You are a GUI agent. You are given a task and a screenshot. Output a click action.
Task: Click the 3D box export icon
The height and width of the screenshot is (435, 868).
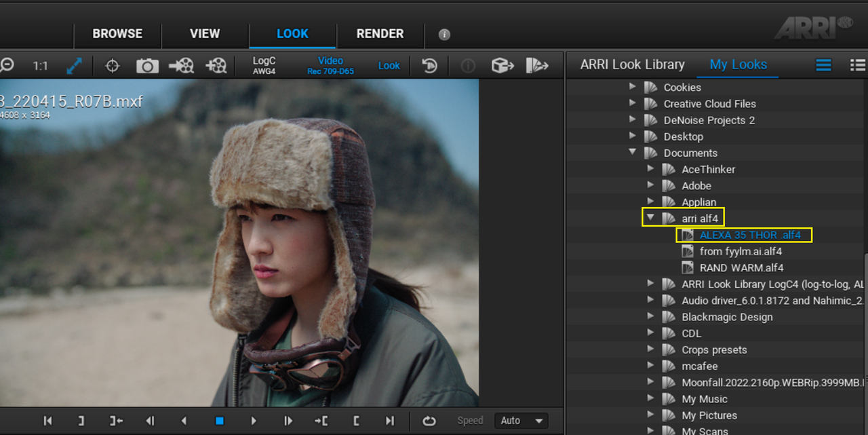[502, 66]
